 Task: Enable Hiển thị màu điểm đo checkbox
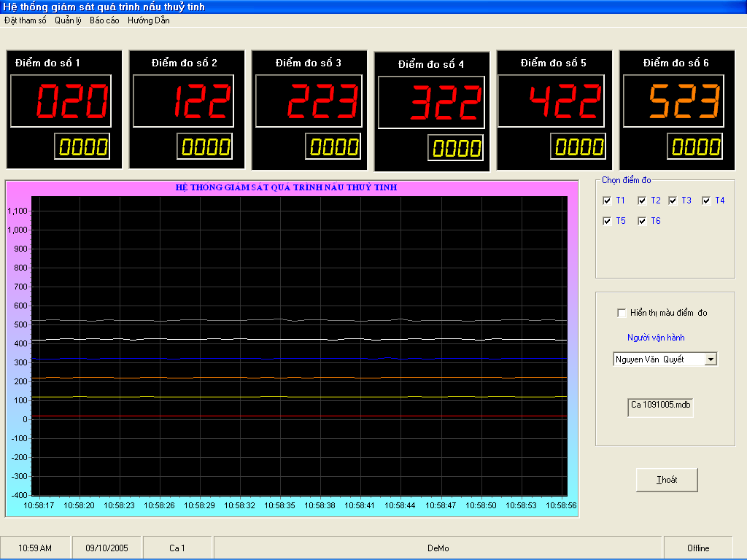(622, 314)
